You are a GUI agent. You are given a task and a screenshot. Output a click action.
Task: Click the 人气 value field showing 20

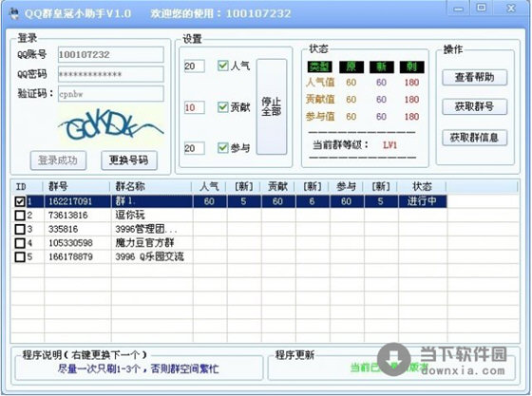tap(195, 66)
